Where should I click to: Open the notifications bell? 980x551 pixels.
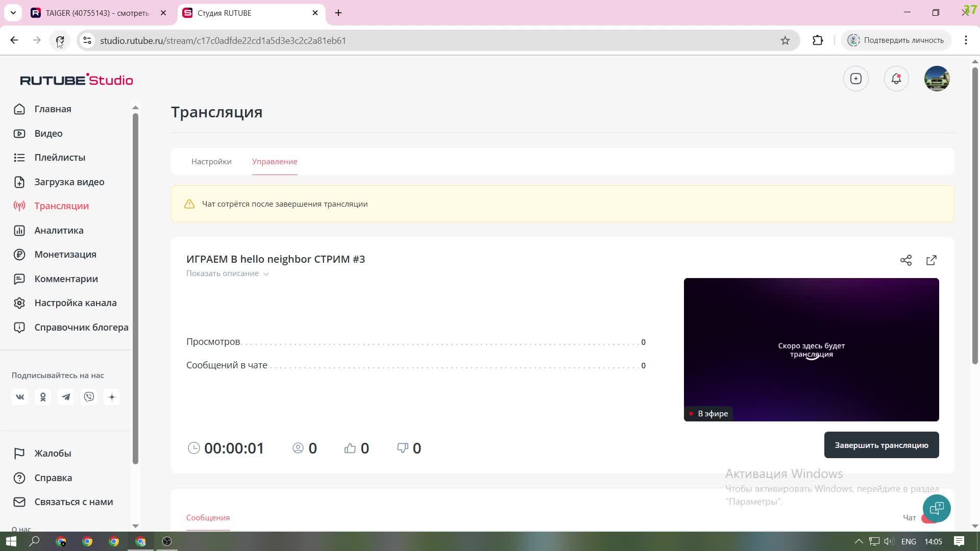pyautogui.click(x=896, y=79)
